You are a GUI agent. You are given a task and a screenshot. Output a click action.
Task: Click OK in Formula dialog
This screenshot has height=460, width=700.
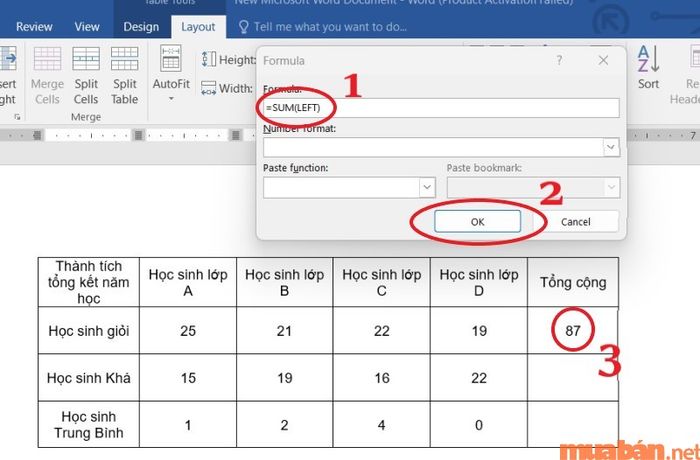click(x=478, y=222)
